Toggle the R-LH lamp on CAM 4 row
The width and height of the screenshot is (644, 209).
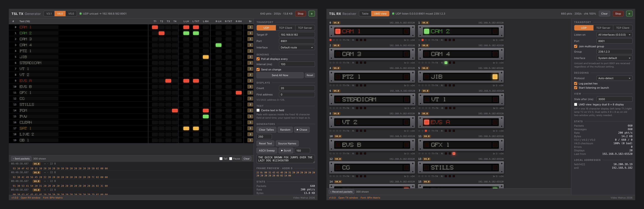click(x=219, y=45)
